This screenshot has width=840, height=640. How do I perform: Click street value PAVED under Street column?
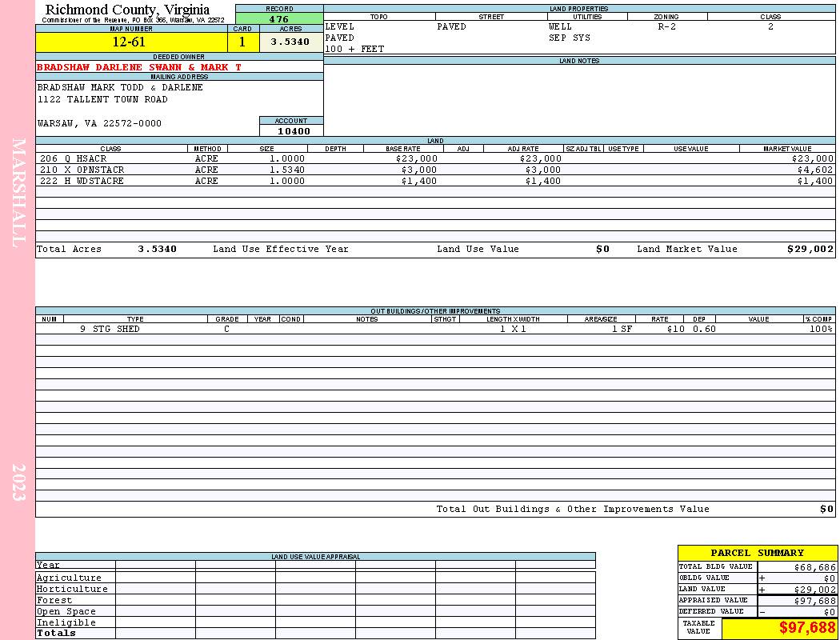point(451,26)
